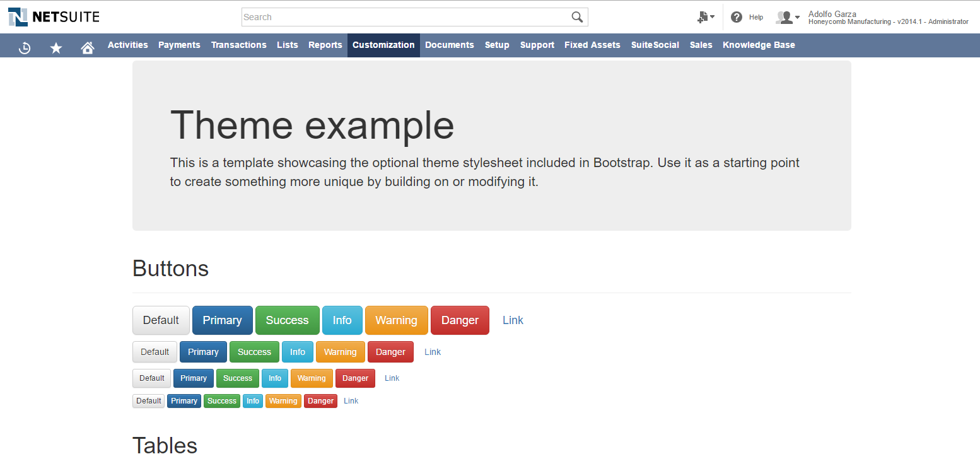Click the largest Danger button
The image size is (980, 459).
pyautogui.click(x=460, y=320)
